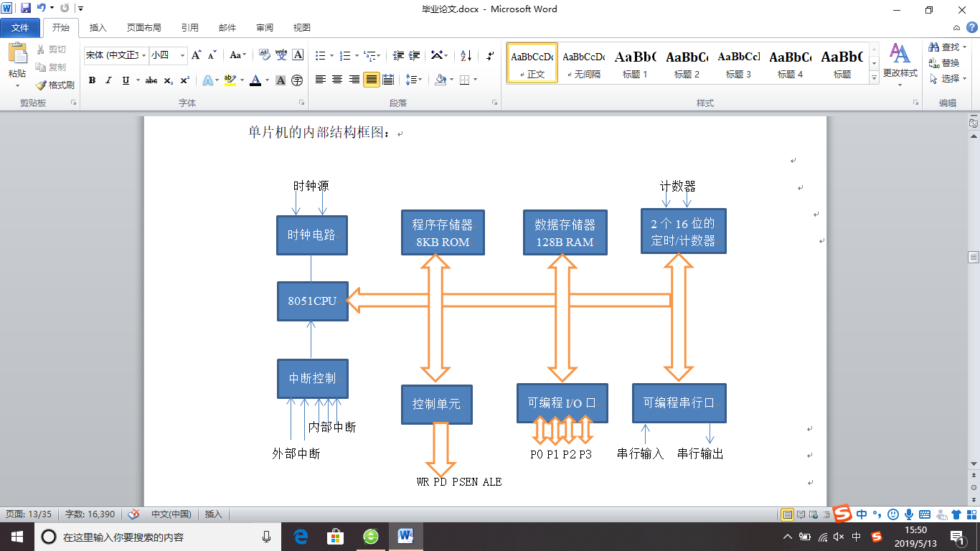Switch to the 插入 ribbon tab

coord(98,28)
